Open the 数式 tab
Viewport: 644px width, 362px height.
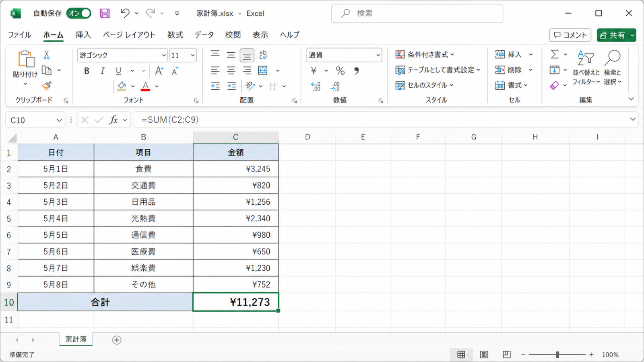coord(175,35)
